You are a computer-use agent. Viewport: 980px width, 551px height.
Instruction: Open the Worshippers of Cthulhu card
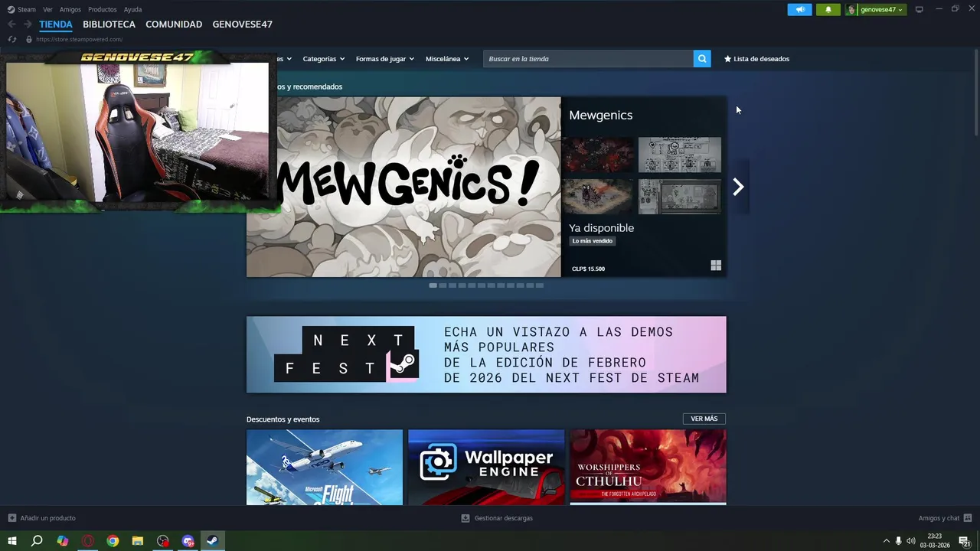coord(648,467)
